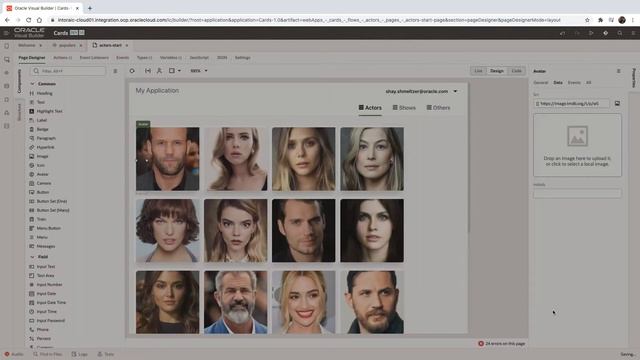640x360 pixels.
Task: Switch canvas to Design mode
Action: point(497,71)
